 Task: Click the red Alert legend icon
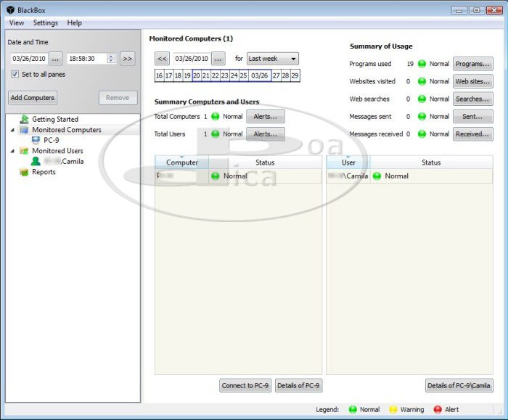coord(438,409)
